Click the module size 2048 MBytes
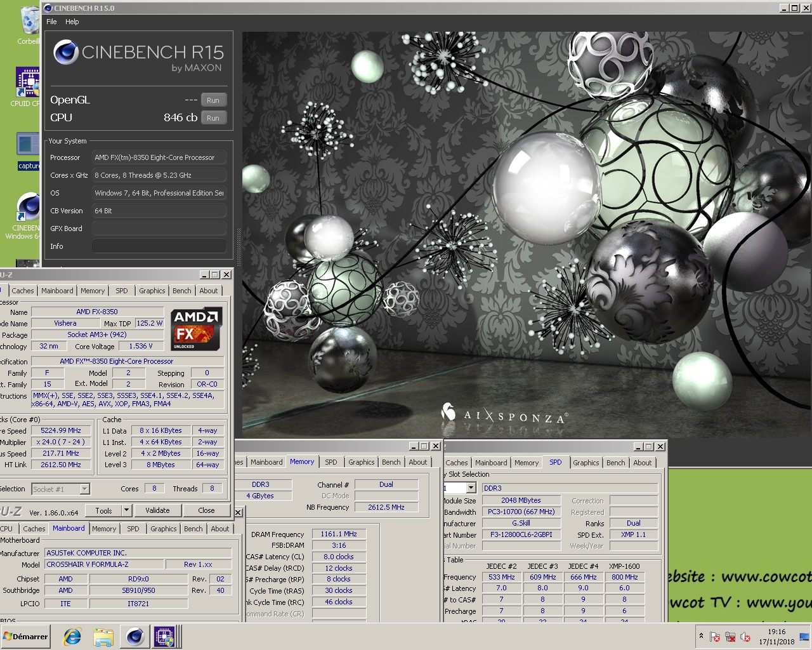Viewport: 812px width, 650px height. (521, 500)
